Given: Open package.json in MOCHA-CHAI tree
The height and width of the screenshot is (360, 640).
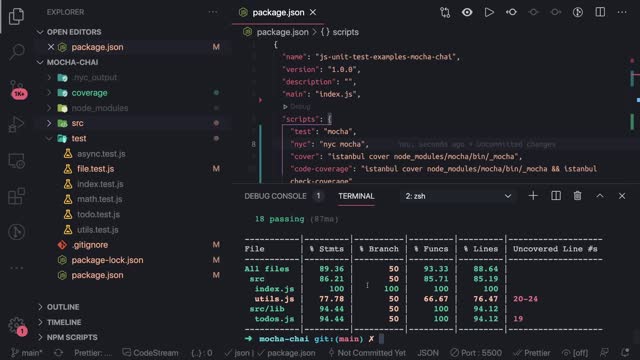Looking at the screenshot, I should 97,276.
